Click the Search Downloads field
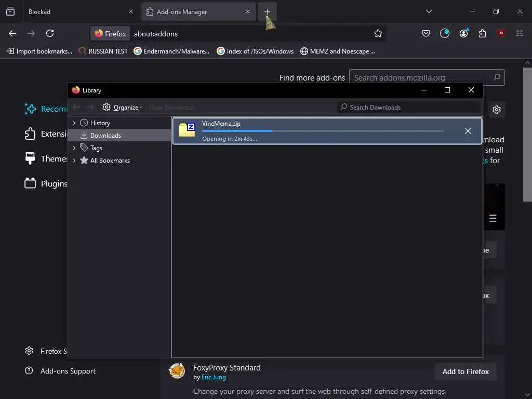 point(409,107)
